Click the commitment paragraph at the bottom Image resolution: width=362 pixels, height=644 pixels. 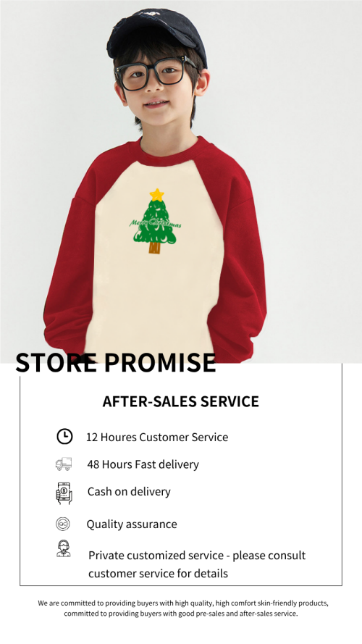pos(183,609)
